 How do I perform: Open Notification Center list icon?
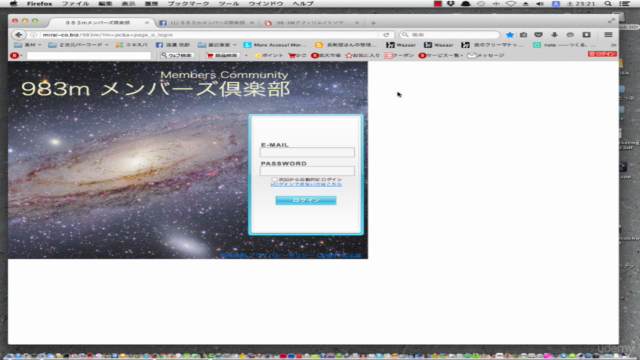(x=624, y=4)
